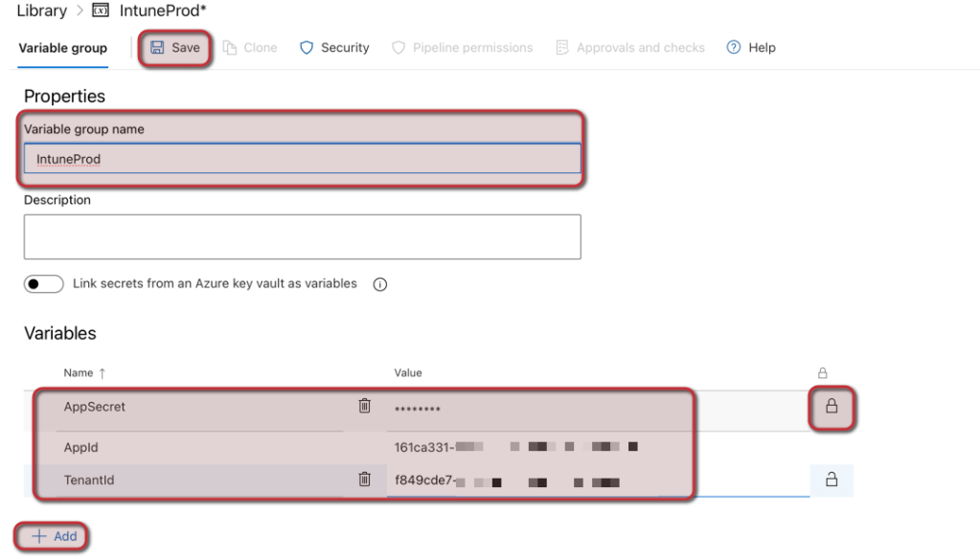Toggle Link secrets from Azure key vault
The image size is (980, 559).
[43, 284]
